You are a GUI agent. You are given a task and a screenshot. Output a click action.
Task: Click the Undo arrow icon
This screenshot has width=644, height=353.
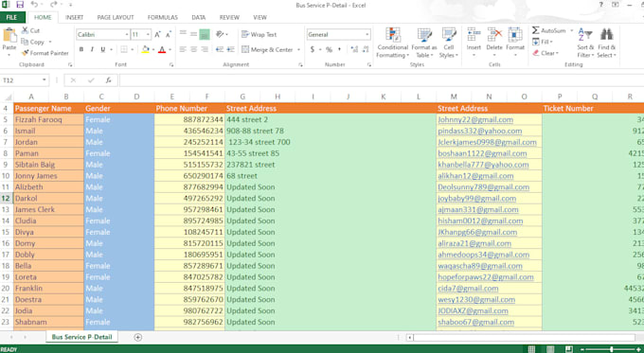(34, 5)
